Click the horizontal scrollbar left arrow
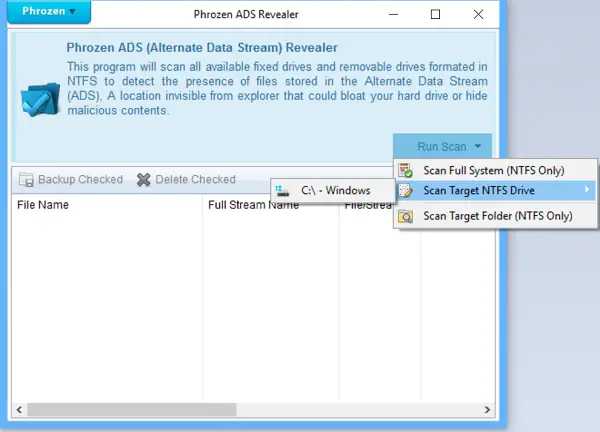 [20, 410]
